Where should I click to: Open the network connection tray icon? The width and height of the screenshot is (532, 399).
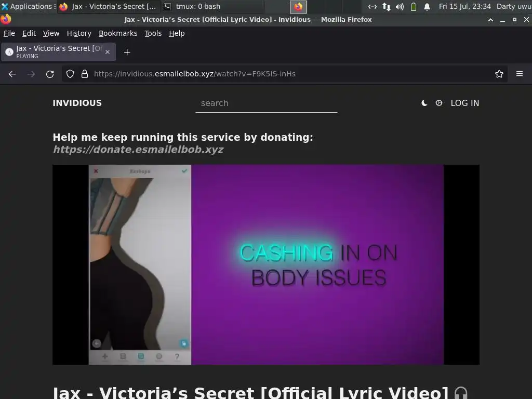[x=372, y=7]
